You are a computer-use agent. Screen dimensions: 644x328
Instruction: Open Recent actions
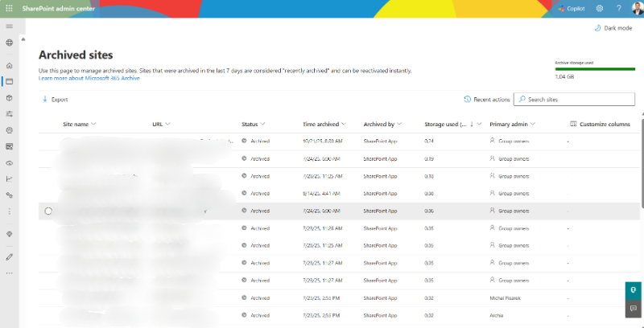[x=487, y=99]
